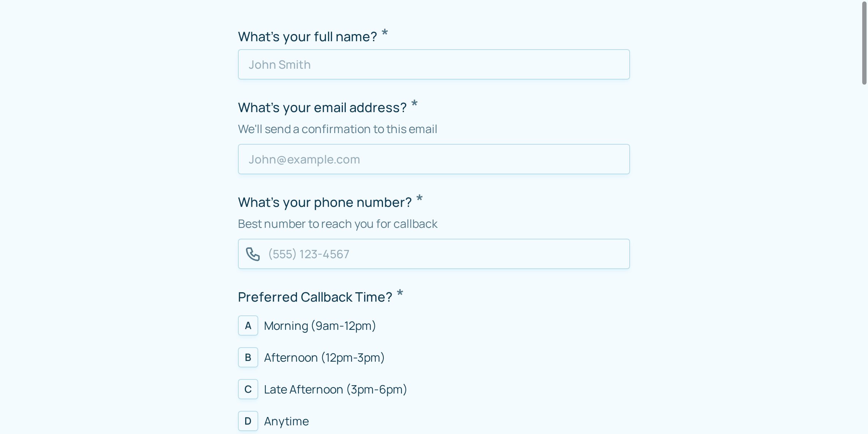868x434 pixels.
Task: Pick the Anytime callback label
Action: point(286,421)
